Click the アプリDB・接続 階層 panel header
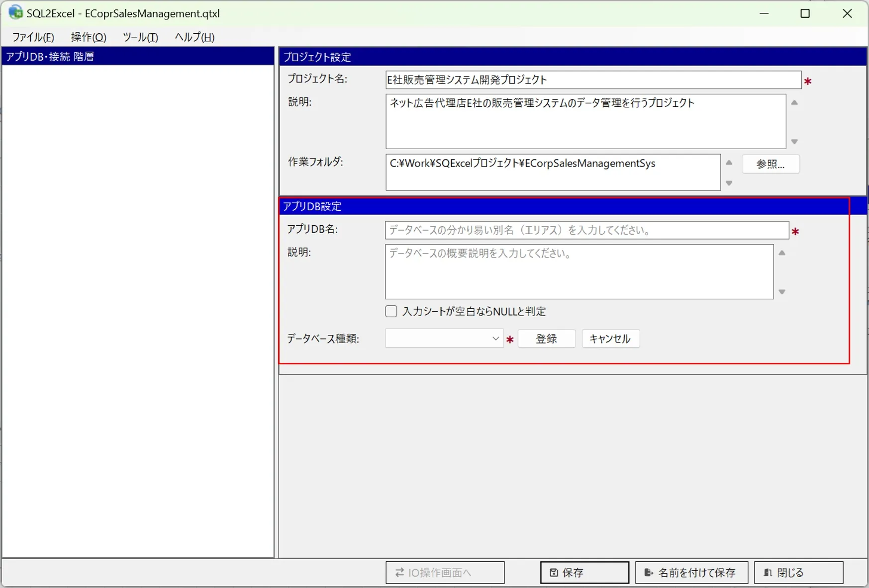 (138, 56)
